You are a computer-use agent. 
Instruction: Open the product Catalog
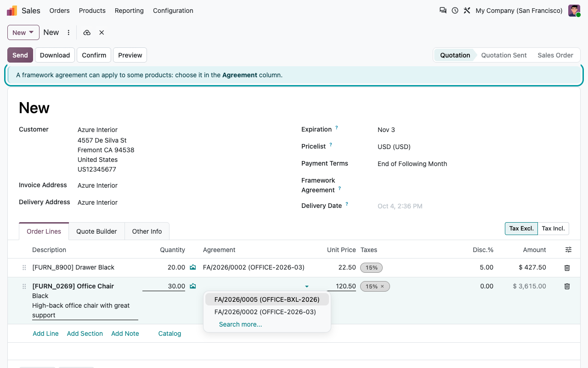[x=170, y=333]
